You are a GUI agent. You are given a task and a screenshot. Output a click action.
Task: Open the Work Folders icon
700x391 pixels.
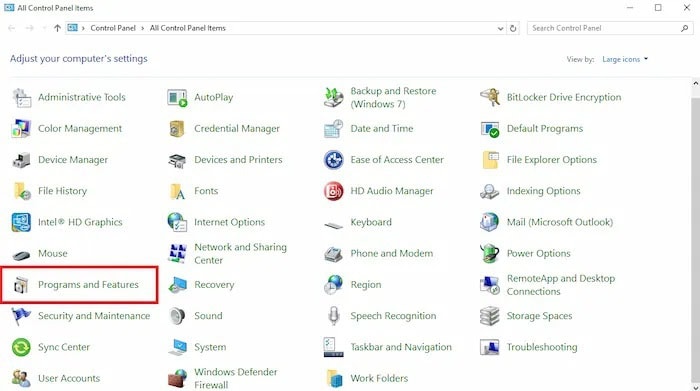(x=333, y=379)
